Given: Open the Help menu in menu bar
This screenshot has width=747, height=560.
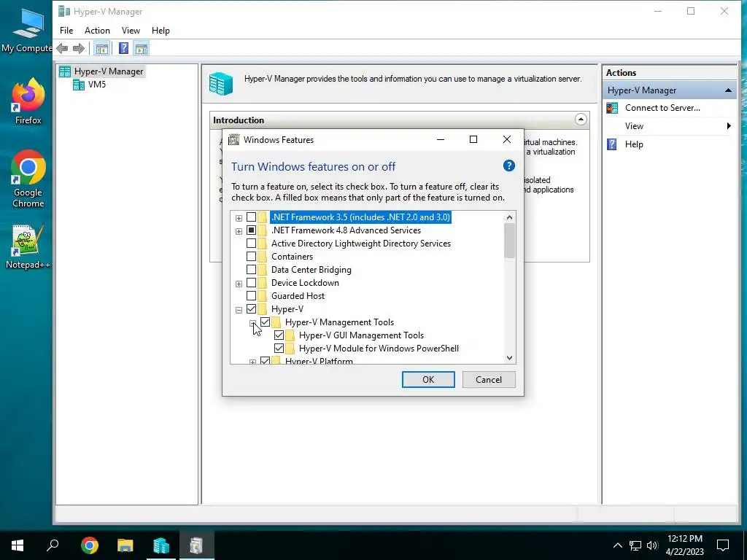Looking at the screenshot, I should [160, 31].
